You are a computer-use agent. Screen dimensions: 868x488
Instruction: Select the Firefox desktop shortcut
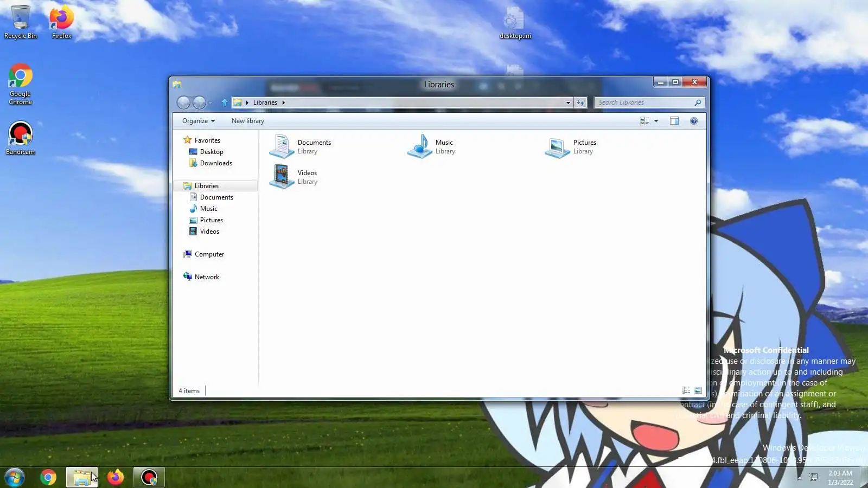tap(61, 22)
